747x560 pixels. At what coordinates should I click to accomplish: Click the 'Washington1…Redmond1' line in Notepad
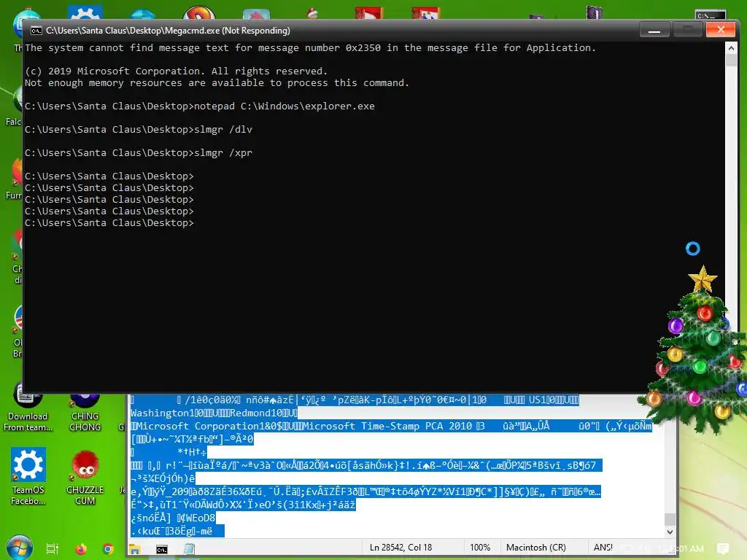point(214,413)
